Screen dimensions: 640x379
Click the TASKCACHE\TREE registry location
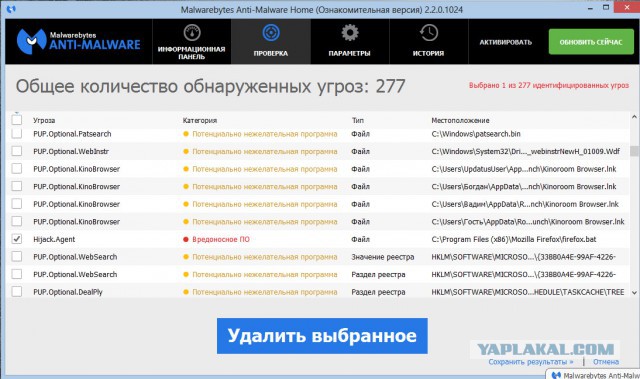(527, 292)
